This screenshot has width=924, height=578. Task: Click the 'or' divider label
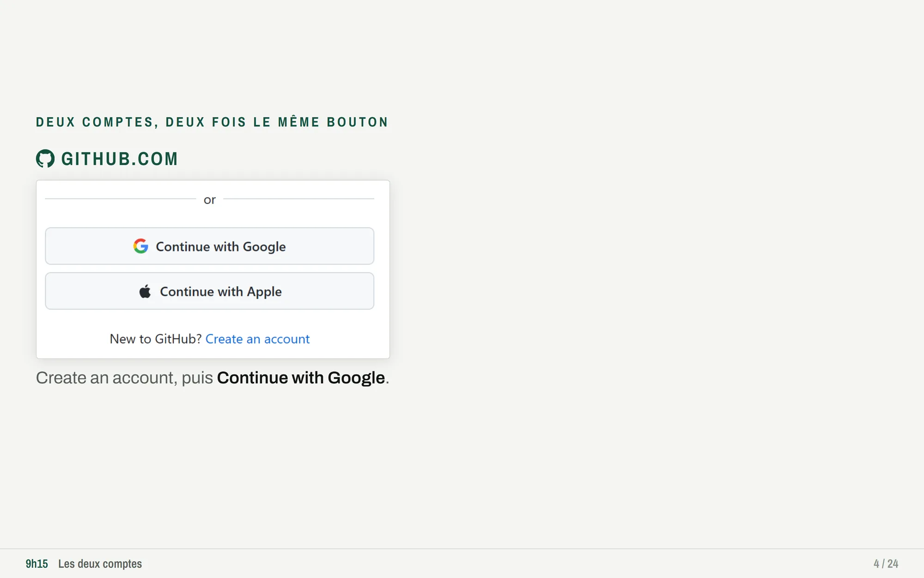click(x=210, y=200)
